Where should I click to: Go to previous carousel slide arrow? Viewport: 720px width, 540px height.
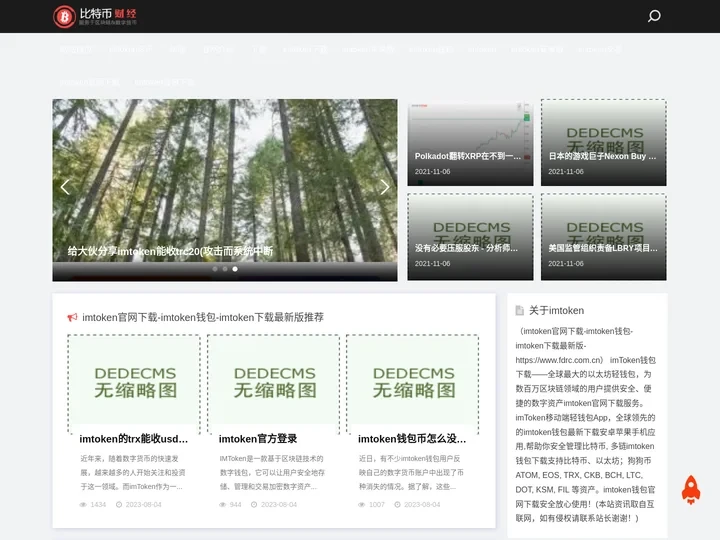(65, 187)
